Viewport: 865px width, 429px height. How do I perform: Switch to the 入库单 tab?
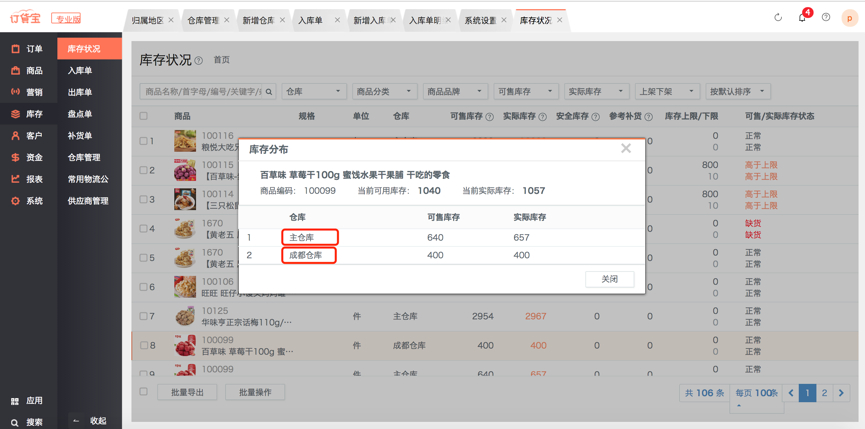311,20
